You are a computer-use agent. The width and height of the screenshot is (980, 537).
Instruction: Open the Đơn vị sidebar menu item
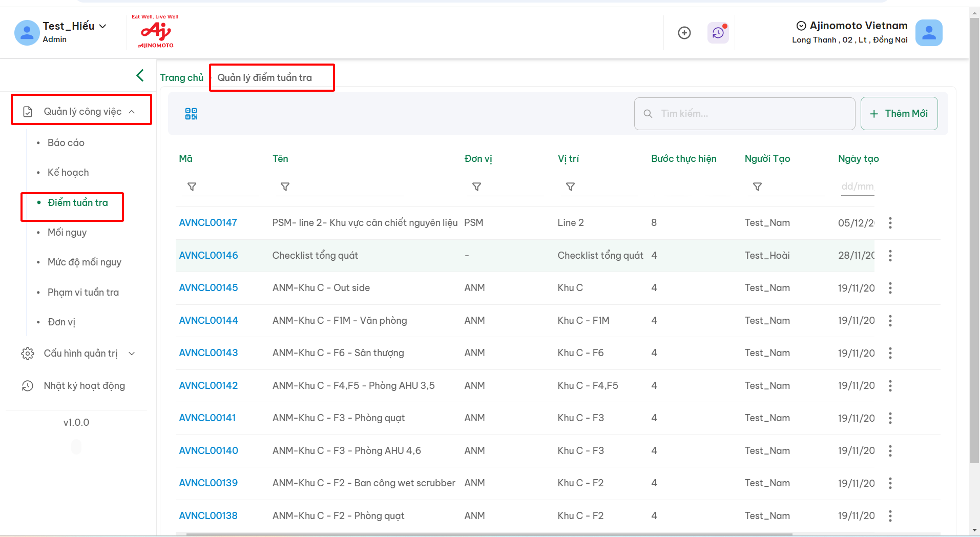coord(61,322)
